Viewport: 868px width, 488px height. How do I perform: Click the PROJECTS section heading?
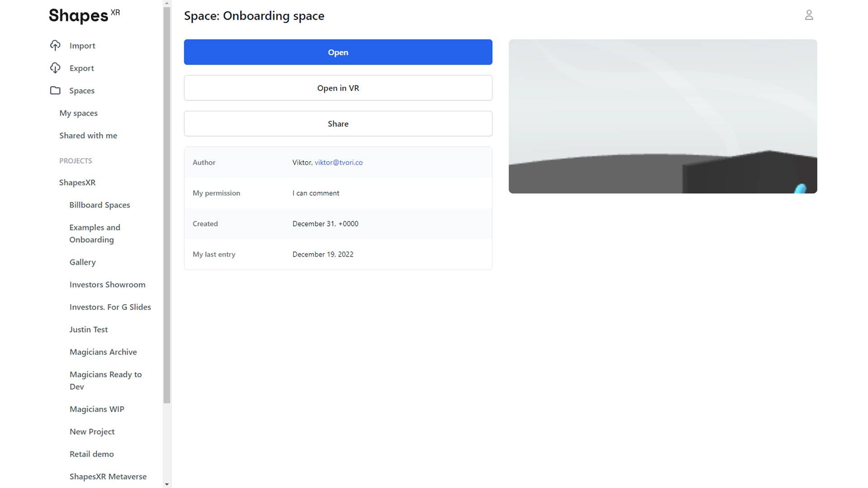click(75, 161)
